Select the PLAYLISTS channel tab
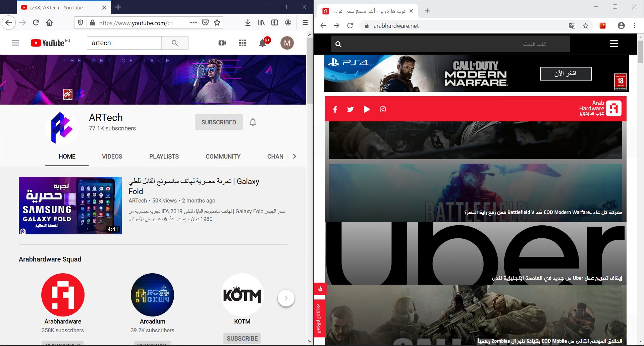The height and width of the screenshot is (346, 644). point(164,157)
